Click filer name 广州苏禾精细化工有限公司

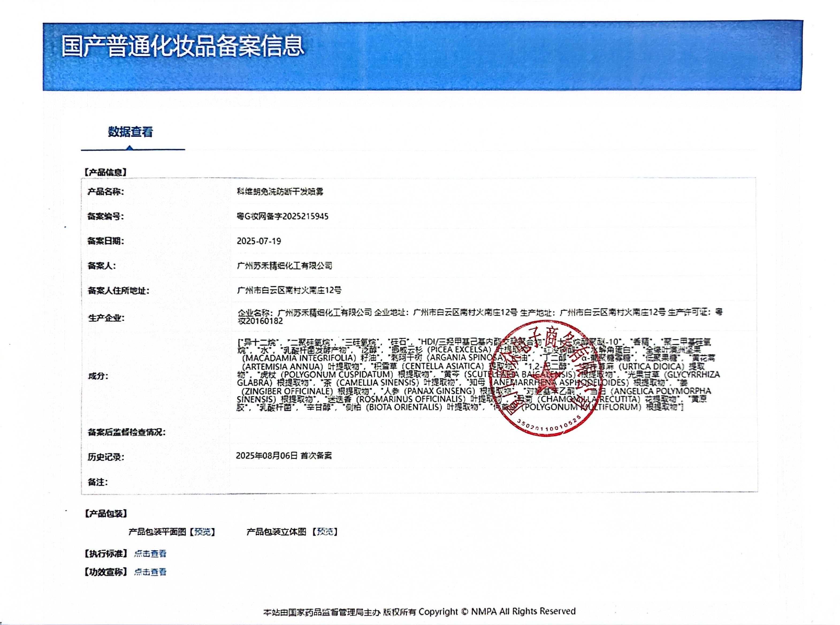(x=284, y=266)
